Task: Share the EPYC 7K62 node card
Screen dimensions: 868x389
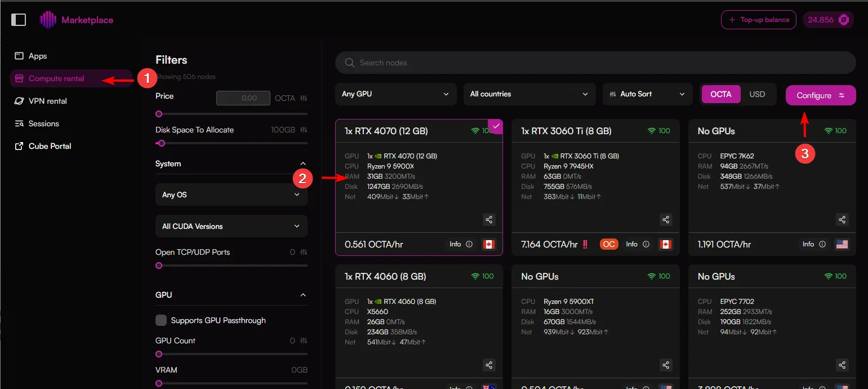Action: (842, 220)
